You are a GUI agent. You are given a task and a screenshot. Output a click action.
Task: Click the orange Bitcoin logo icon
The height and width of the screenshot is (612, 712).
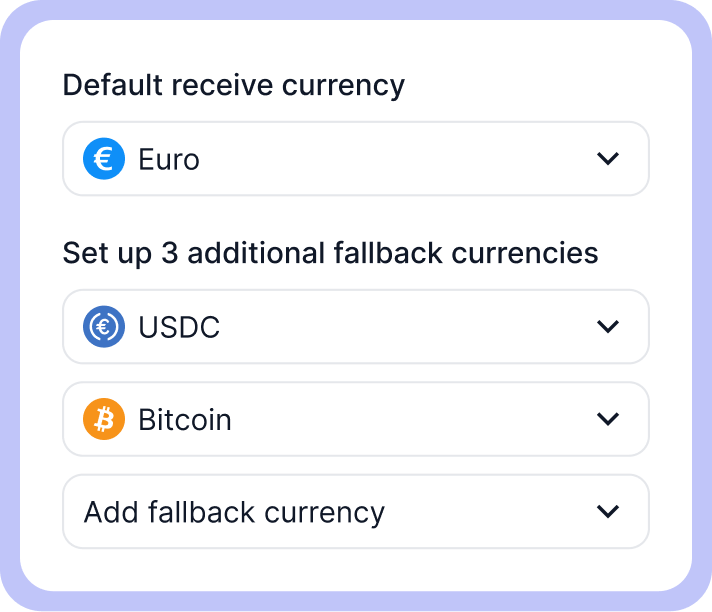tap(104, 419)
